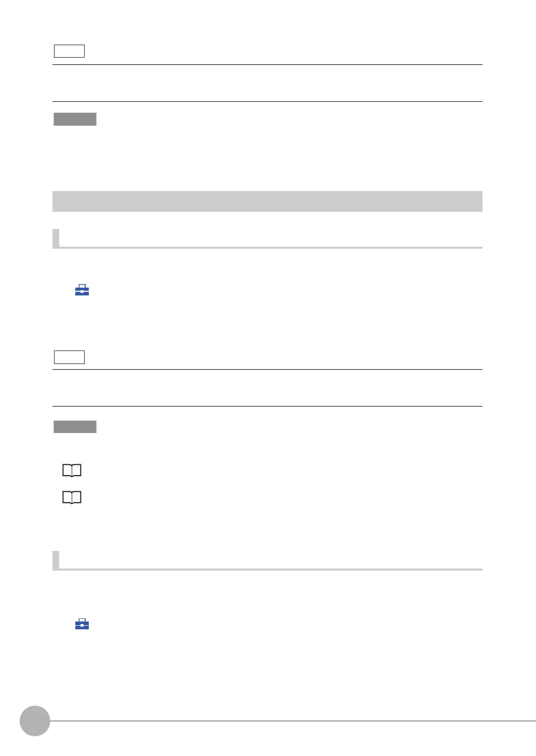The image size is (536, 756).
Task: Click inside the first bordered note area between rules
Action: (x=267, y=83)
